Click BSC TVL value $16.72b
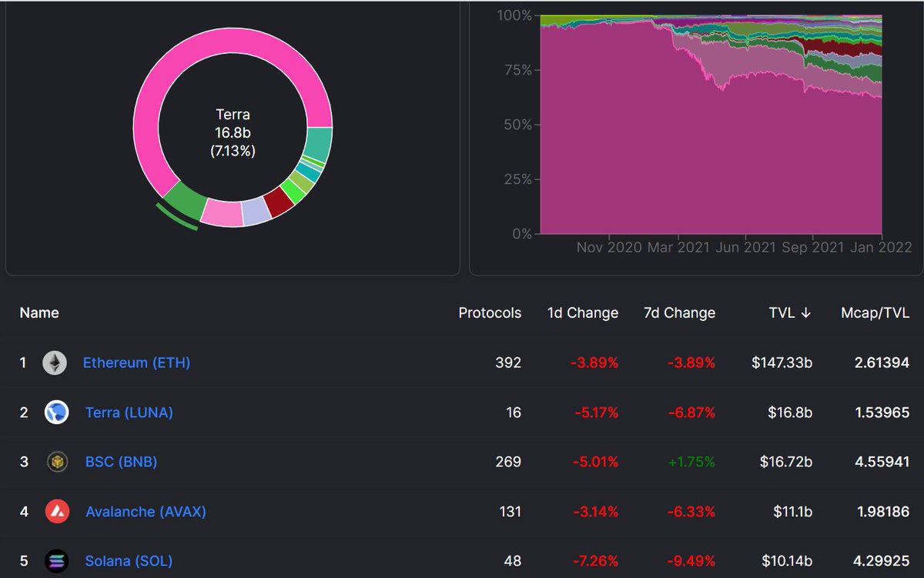924x578 pixels. [786, 462]
